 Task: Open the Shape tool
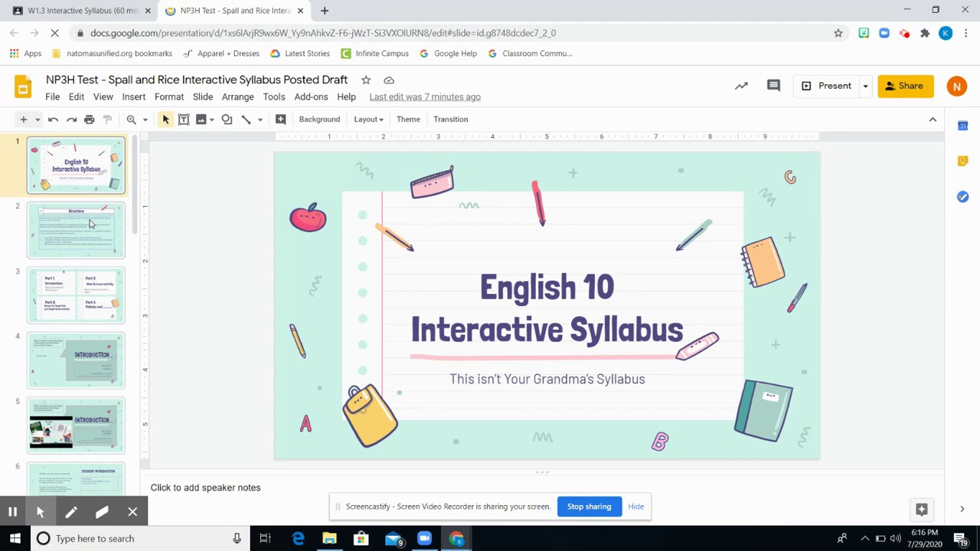[227, 119]
